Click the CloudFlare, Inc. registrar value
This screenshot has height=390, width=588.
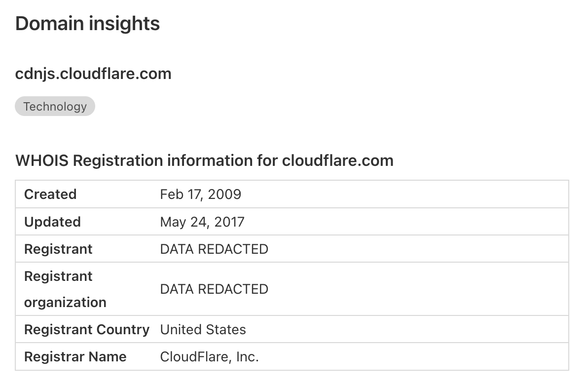[209, 356]
